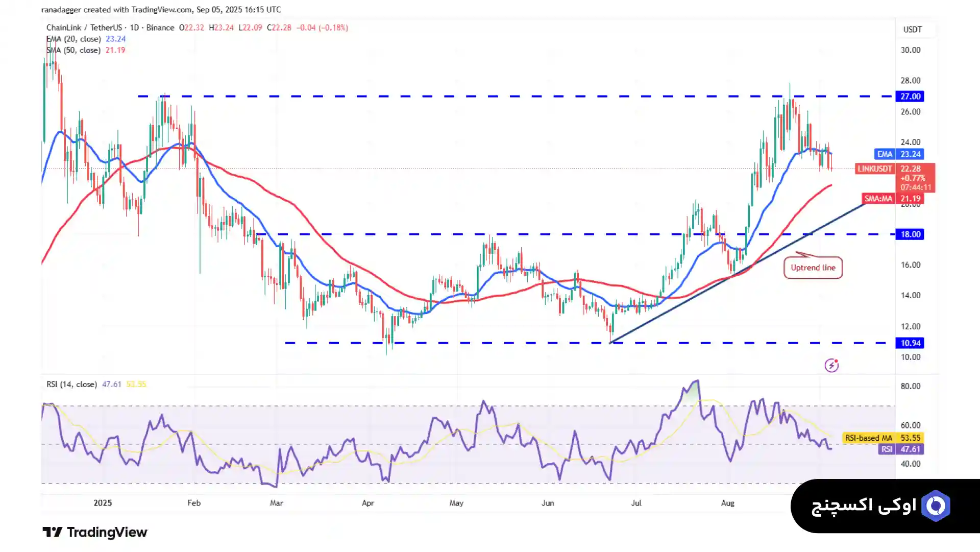Screen dimensions: 980x552
Task: Click the Jul label on time axis
Action: click(636, 503)
